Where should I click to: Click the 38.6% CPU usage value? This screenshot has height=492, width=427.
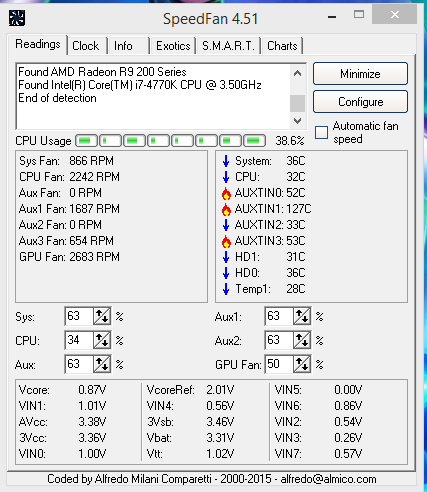tap(290, 141)
